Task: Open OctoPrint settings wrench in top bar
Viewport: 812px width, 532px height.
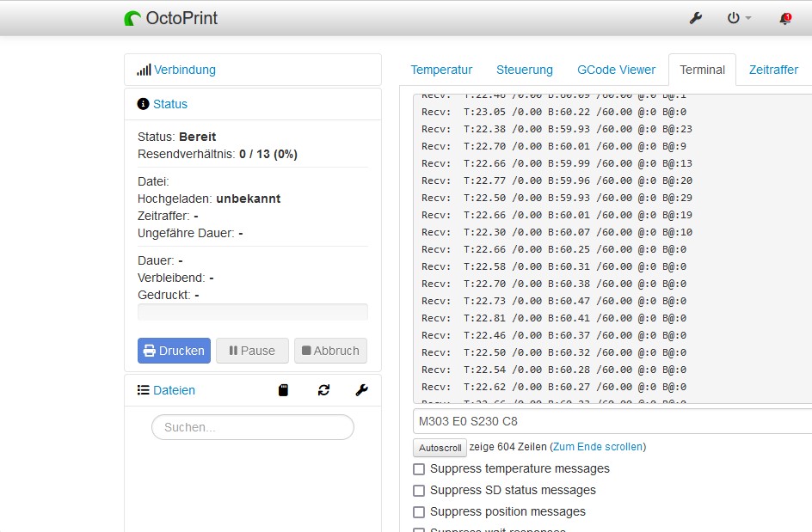Action: 696,19
